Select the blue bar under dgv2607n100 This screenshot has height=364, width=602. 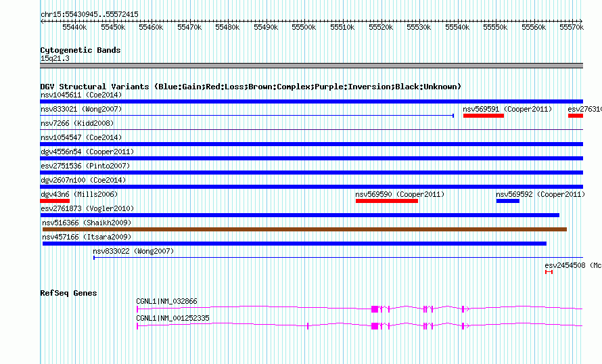[311, 187]
